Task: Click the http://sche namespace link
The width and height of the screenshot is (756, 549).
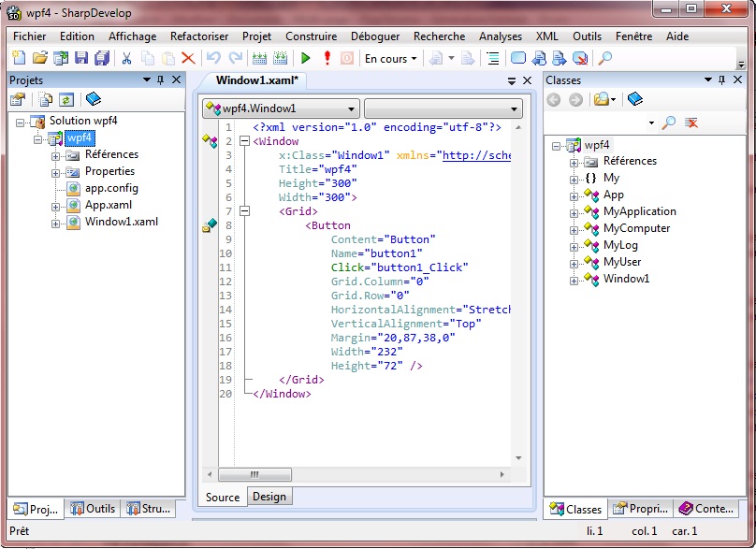Action: coord(476,155)
